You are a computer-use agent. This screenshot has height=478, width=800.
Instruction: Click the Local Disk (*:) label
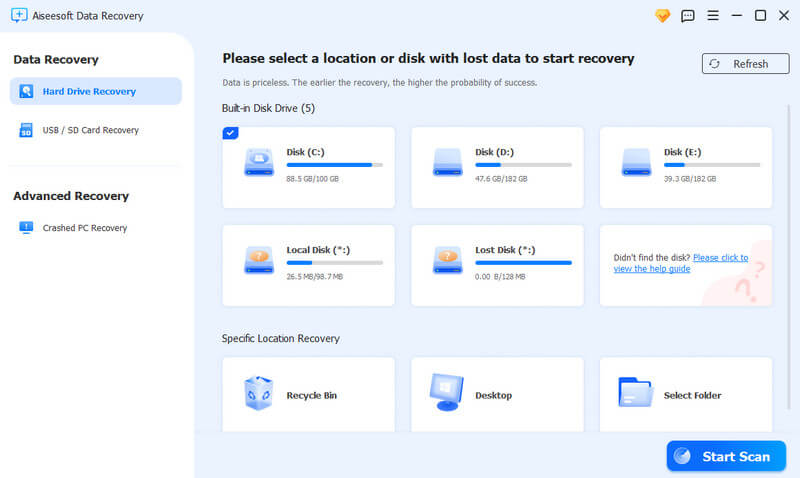pyautogui.click(x=318, y=250)
